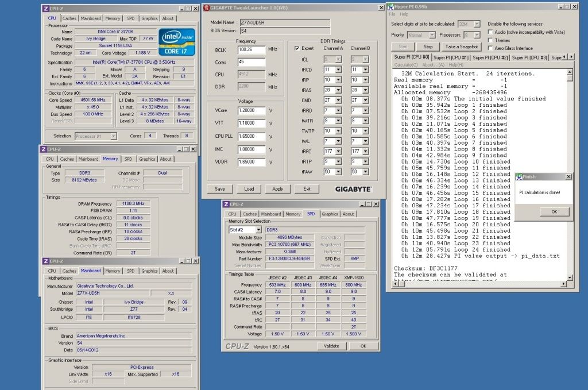
Task: Click the GIGABYTE TweakLauncher title bar icon
Action: [x=207, y=9]
